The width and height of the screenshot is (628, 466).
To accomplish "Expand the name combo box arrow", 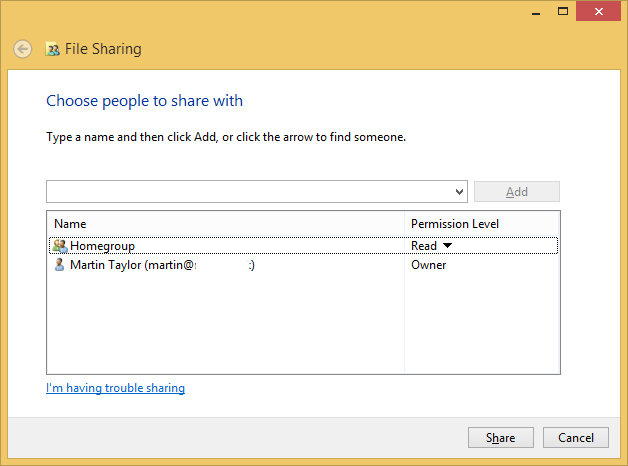I will (459, 192).
